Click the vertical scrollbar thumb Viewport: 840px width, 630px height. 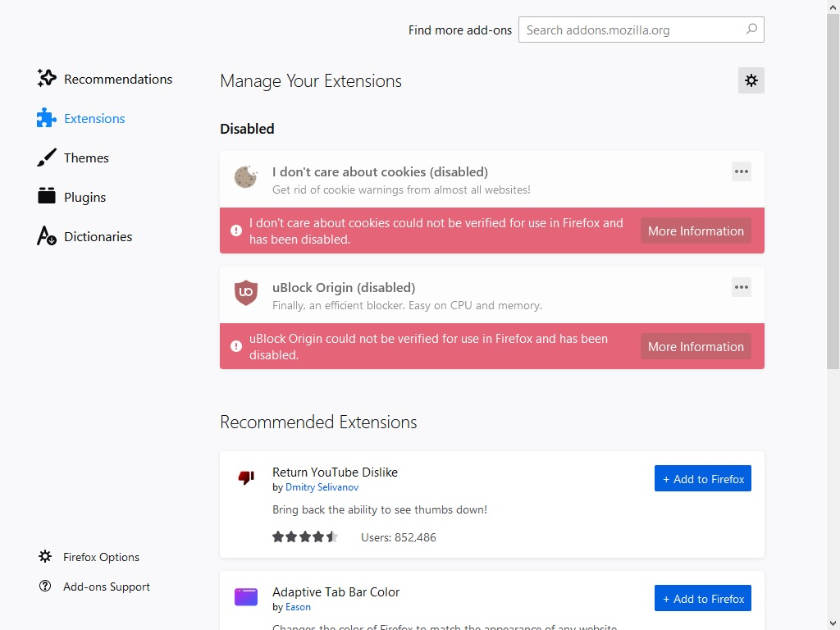(833, 191)
